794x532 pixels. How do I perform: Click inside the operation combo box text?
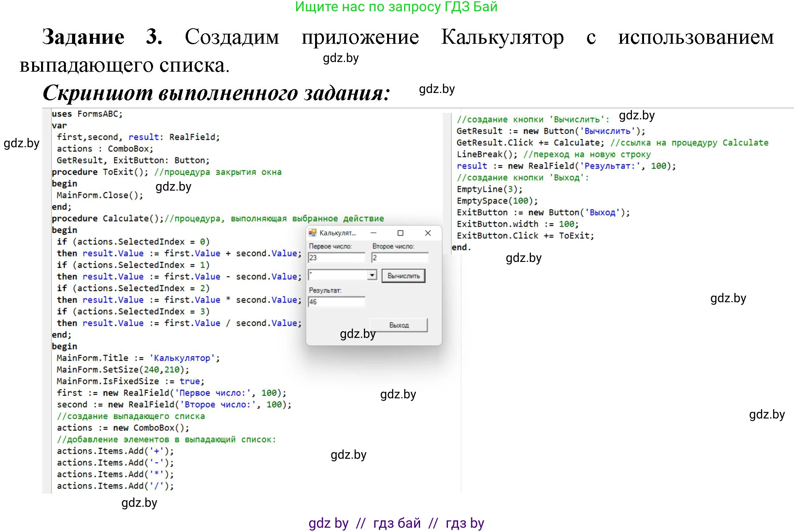click(x=337, y=275)
